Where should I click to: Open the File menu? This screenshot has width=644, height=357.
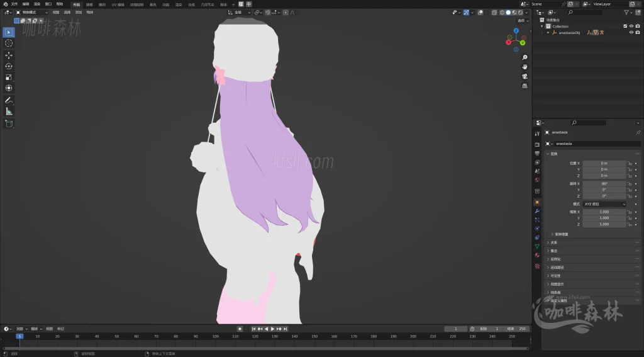14,4
